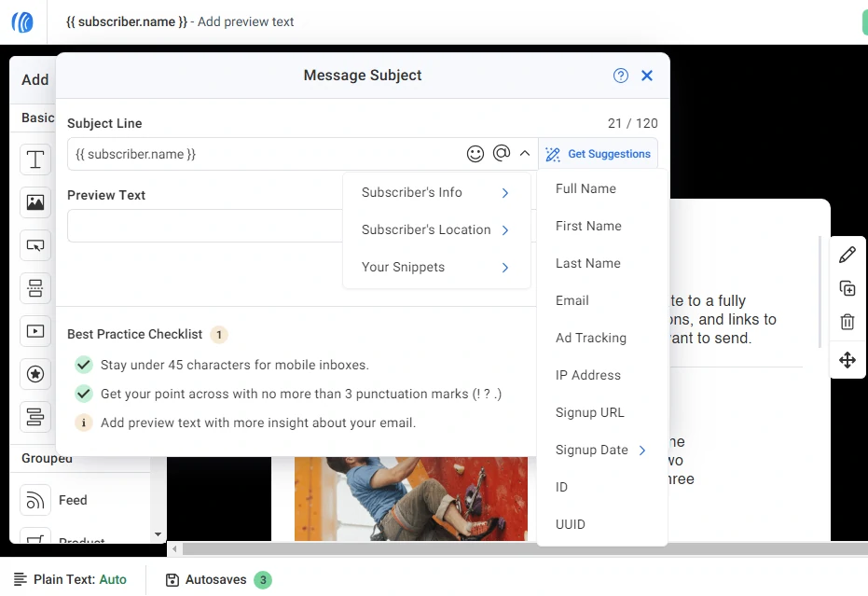Expand Your Snippets submenu

coord(436,267)
